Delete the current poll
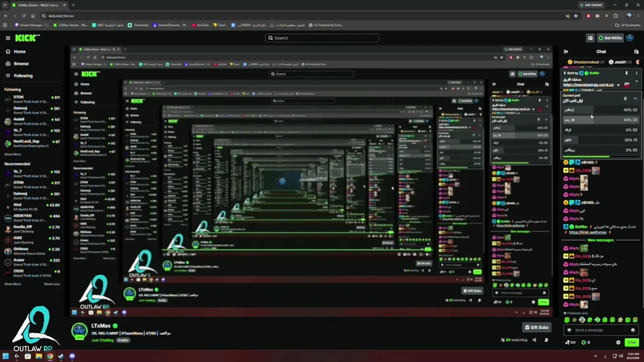Image resolution: width=644 pixels, height=362 pixels. click(x=625, y=99)
